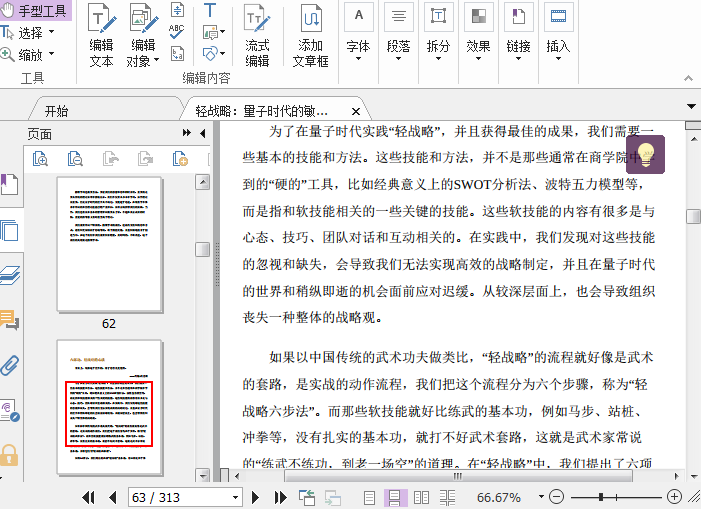Viewport: 701px width, 509px height.
Task: Open the Zoom tool (缩放) dropdown
Action: pos(51,55)
